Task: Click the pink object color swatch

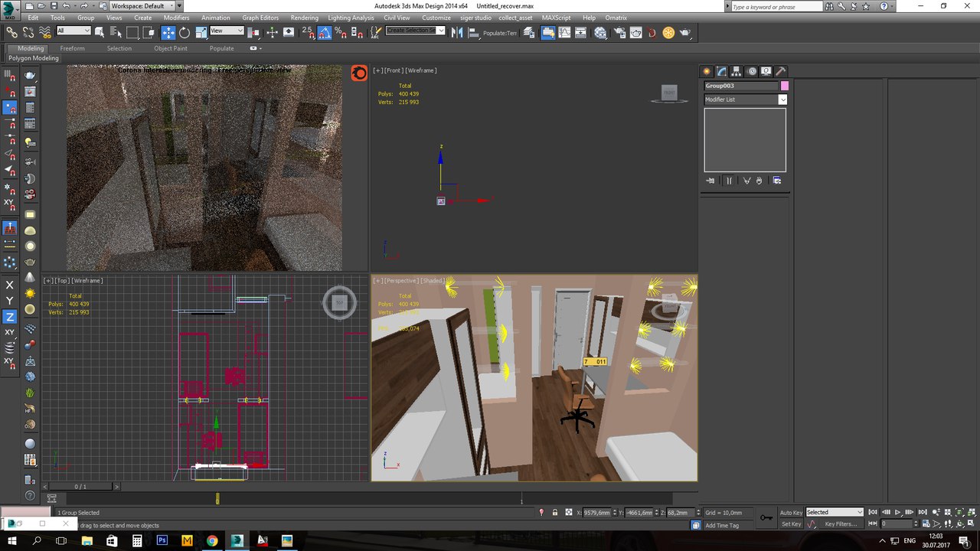Action: coord(785,86)
